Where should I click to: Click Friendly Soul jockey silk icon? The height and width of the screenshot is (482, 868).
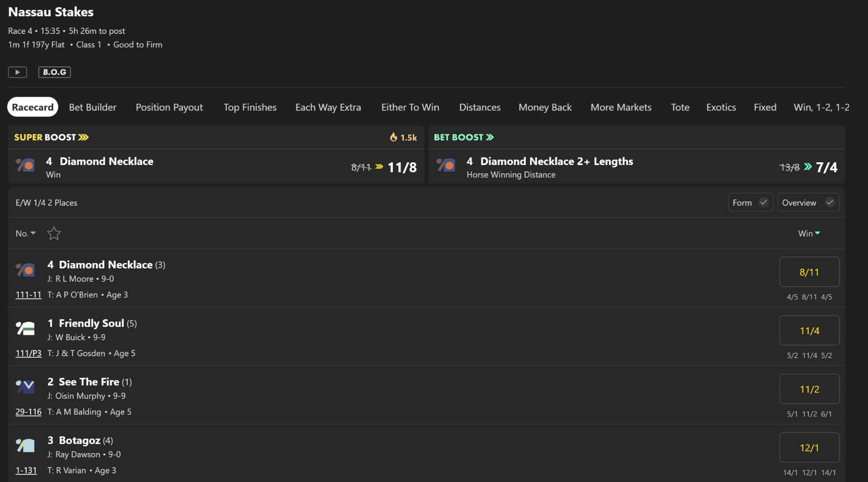pos(25,328)
